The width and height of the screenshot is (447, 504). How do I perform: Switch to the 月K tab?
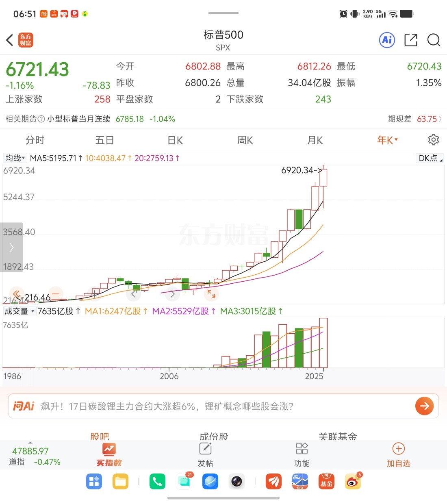coord(315,140)
